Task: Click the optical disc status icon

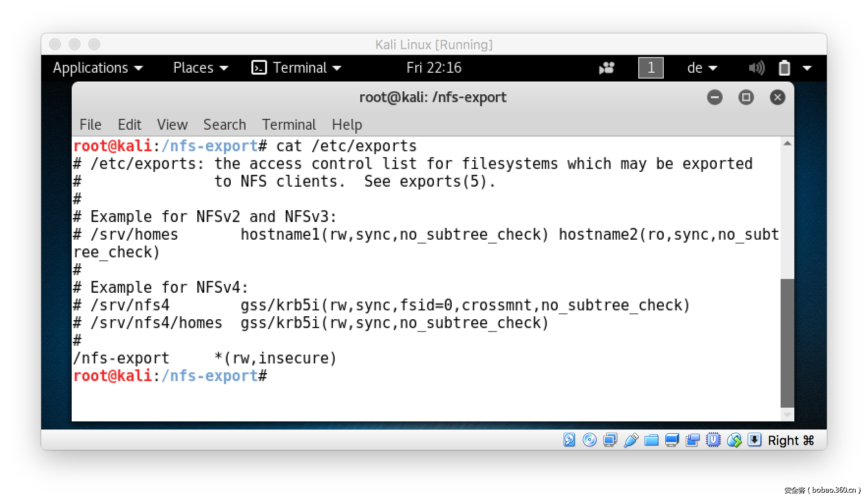Action: 590,440
